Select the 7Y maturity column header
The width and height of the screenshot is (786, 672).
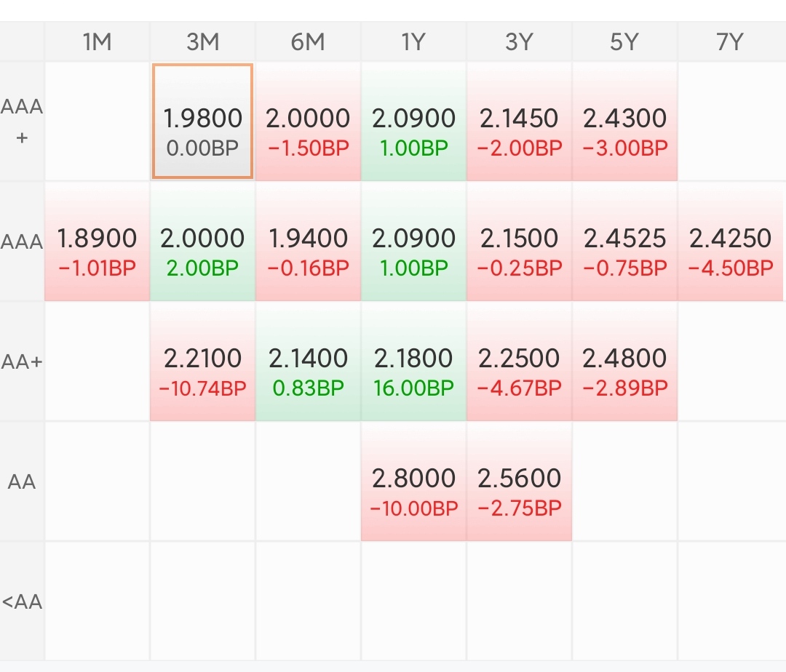[x=729, y=42]
